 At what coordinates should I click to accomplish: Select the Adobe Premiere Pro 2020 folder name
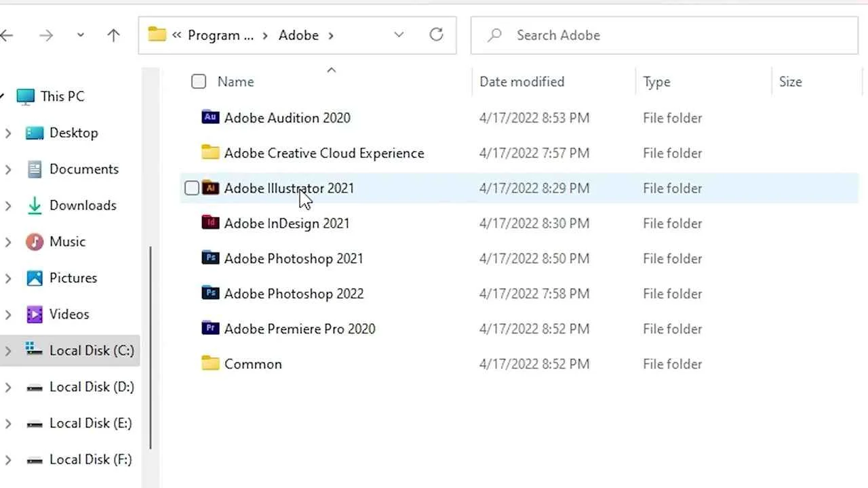(x=300, y=329)
